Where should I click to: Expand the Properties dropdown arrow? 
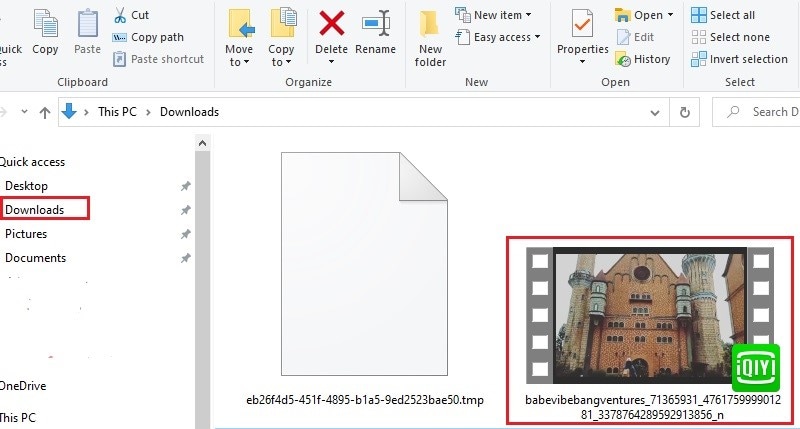click(582, 62)
